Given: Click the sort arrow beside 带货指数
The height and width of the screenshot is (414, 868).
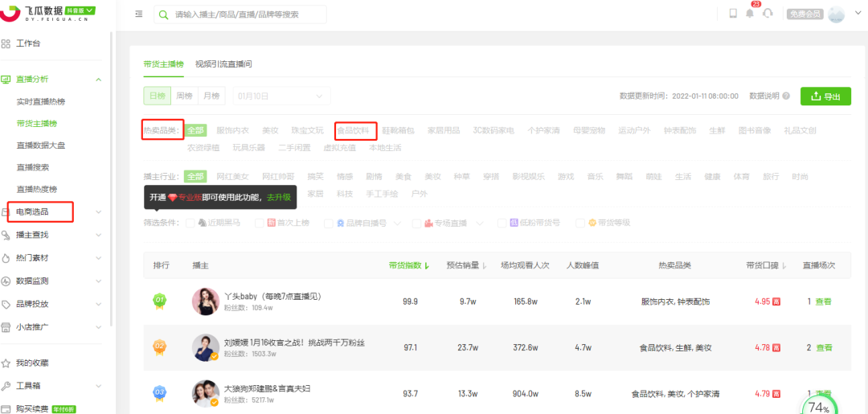Looking at the screenshot, I should pyautogui.click(x=426, y=265).
